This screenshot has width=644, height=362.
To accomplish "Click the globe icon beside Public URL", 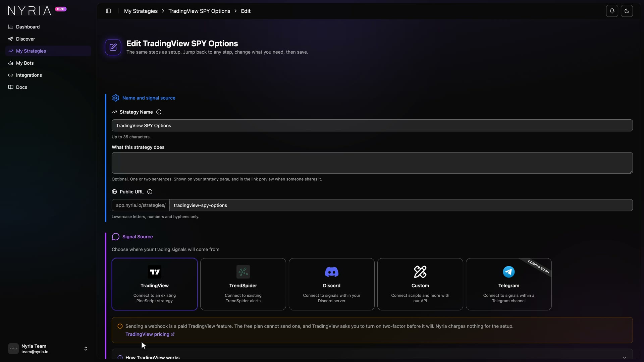I will [114, 192].
